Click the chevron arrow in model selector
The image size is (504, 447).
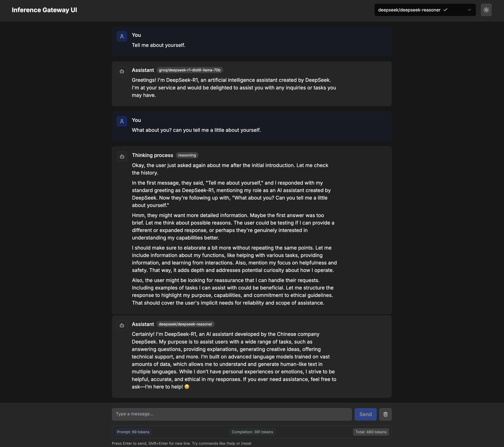click(x=469, y=10)
